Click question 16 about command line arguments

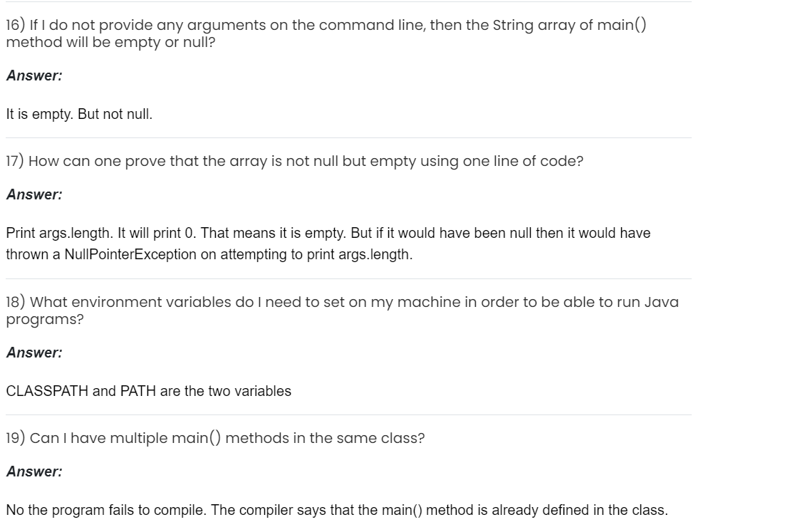pos(326,33)
